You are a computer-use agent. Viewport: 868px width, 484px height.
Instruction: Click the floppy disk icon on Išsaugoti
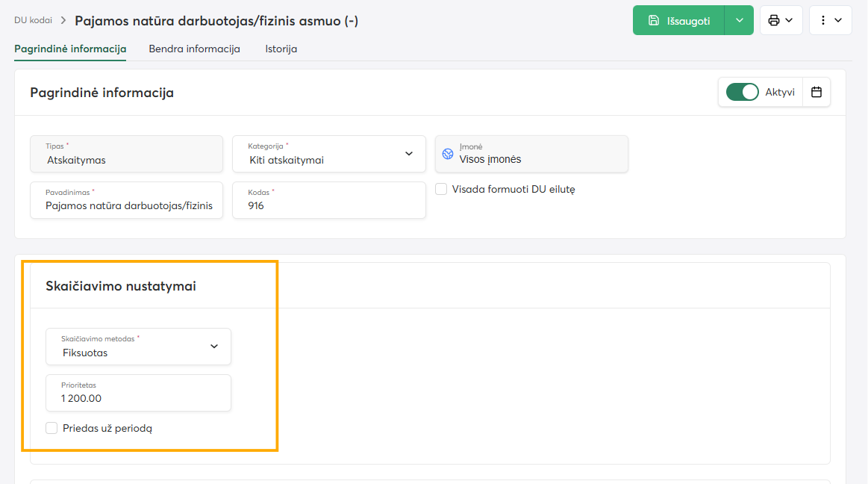[654, 20]
